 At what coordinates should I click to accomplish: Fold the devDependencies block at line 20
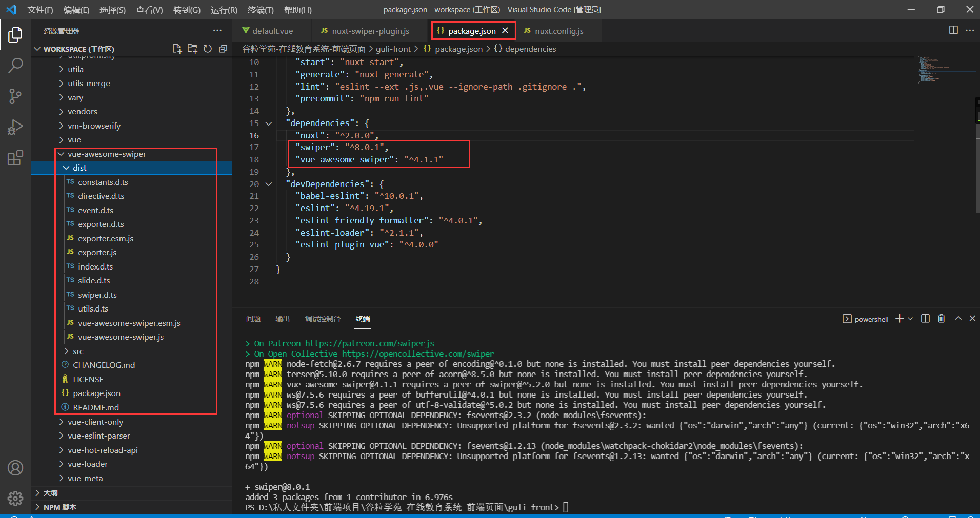[x=269, y=184]
